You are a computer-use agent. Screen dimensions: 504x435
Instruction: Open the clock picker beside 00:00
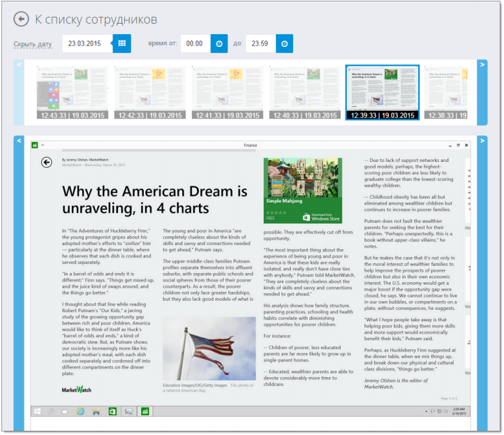tap(219, 43)
